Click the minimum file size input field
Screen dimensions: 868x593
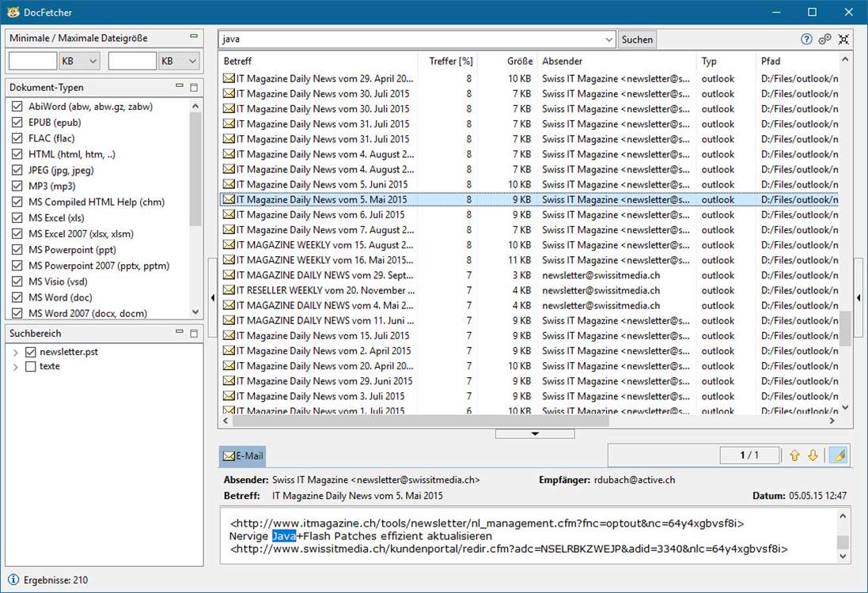pyautogui.click(x=32, y=61)
